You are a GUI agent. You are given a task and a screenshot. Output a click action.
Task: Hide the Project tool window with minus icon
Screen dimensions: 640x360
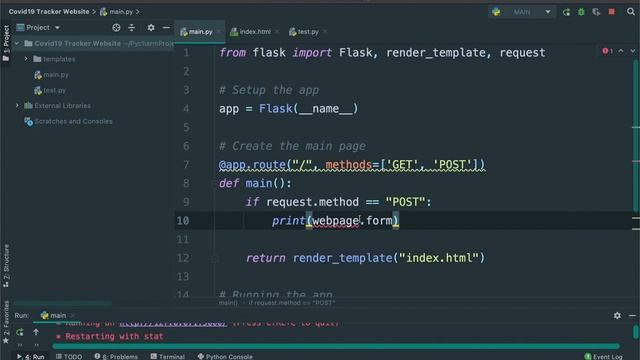166,27
